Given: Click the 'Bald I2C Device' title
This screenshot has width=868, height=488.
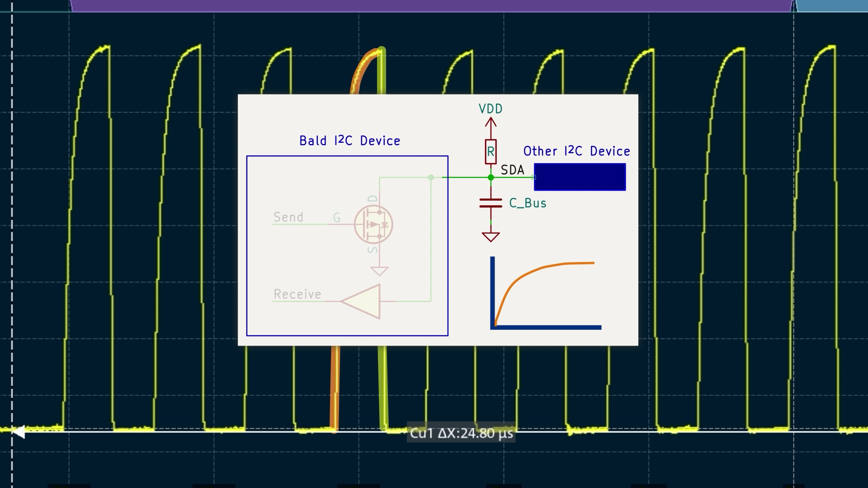Looking at the screenshot, I should pyautogui.click(x=349, y=141).
